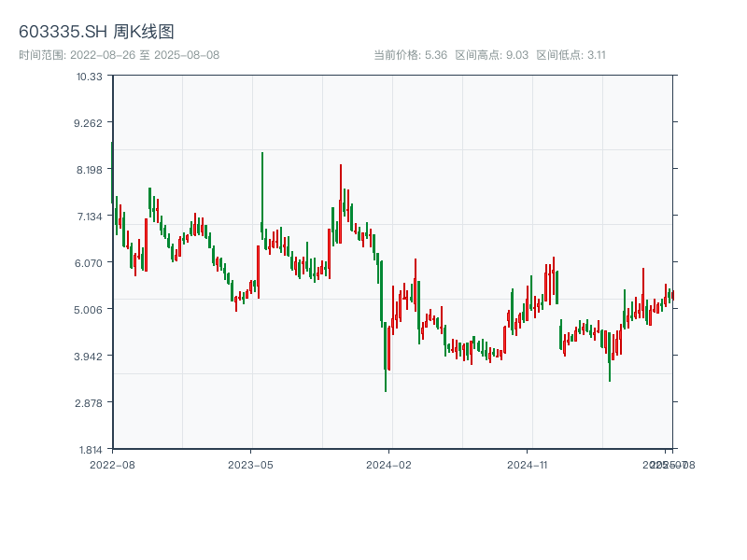Click the 10.33 y-axis label
747x560 pixels.
coord(90,76)
